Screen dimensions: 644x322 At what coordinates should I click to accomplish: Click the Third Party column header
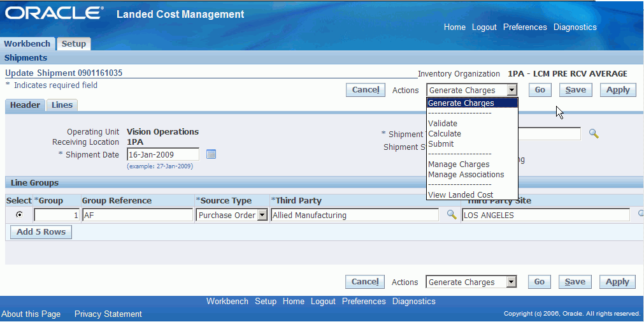pyautogui.click(x=296, y=201)
